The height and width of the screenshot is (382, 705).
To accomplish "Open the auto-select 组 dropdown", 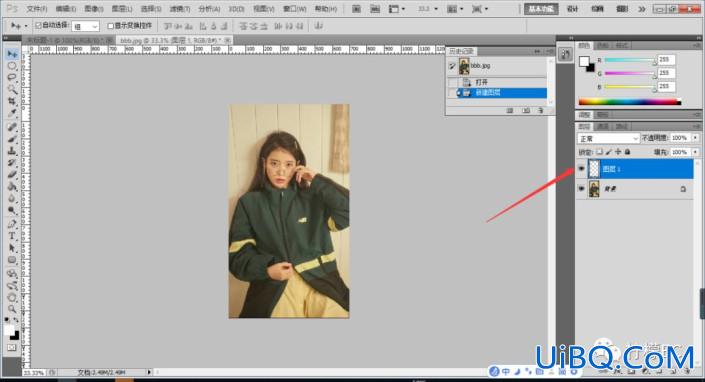I will pos(85,27).
